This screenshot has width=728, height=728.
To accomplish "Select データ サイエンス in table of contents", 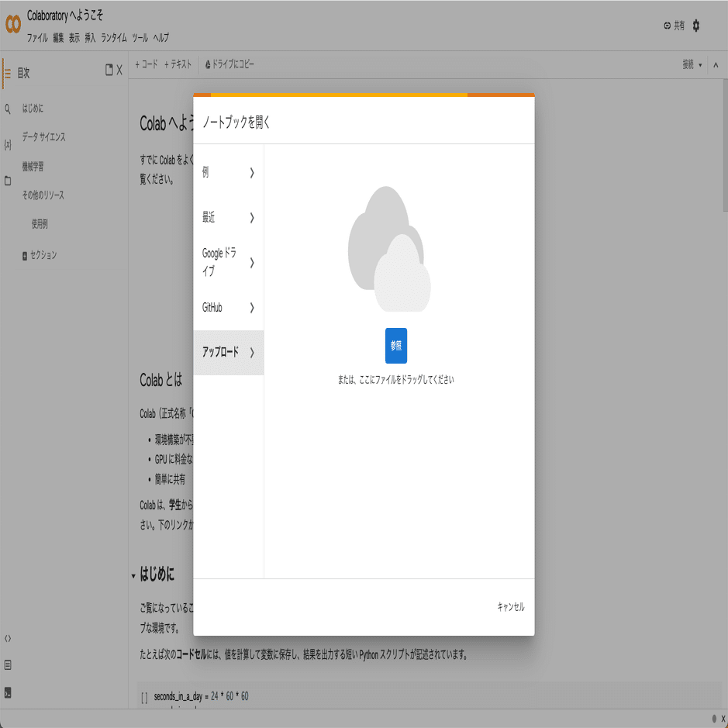I will (x=43, y=137).
